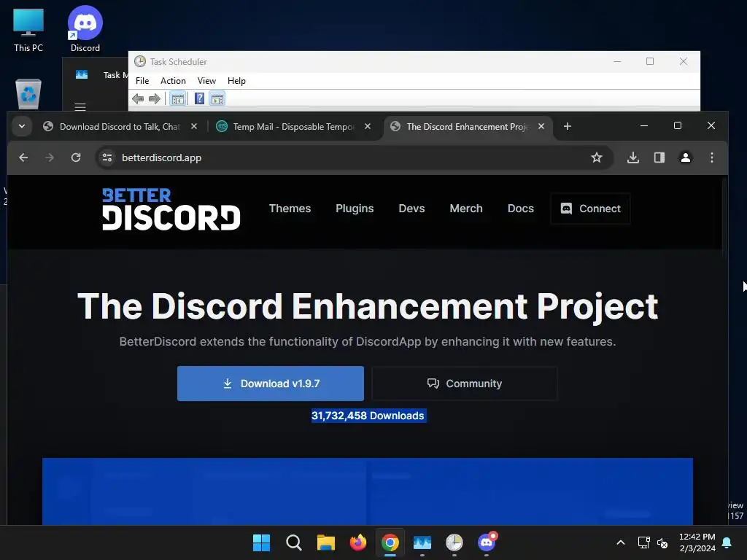
Task: Select the Discord Enhancement Project tab
Action: [467, 127]
